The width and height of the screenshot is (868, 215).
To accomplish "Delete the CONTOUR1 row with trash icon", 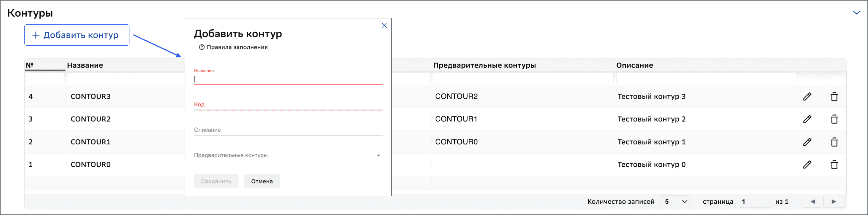I will [x=834, y=142].
